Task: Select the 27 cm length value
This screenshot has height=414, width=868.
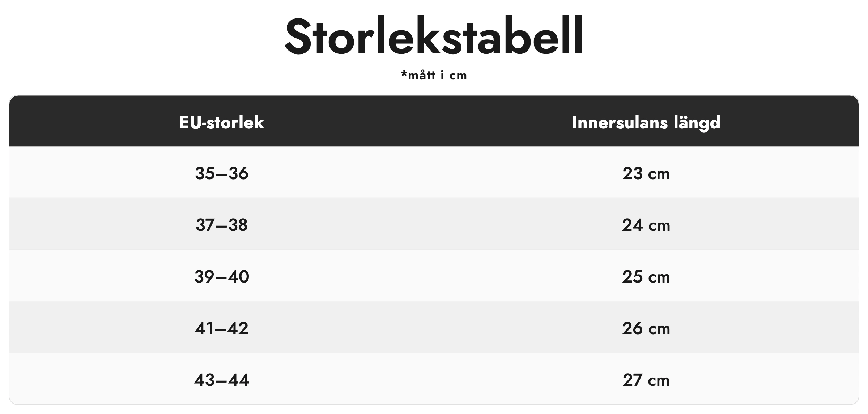Action: [646, 380]
